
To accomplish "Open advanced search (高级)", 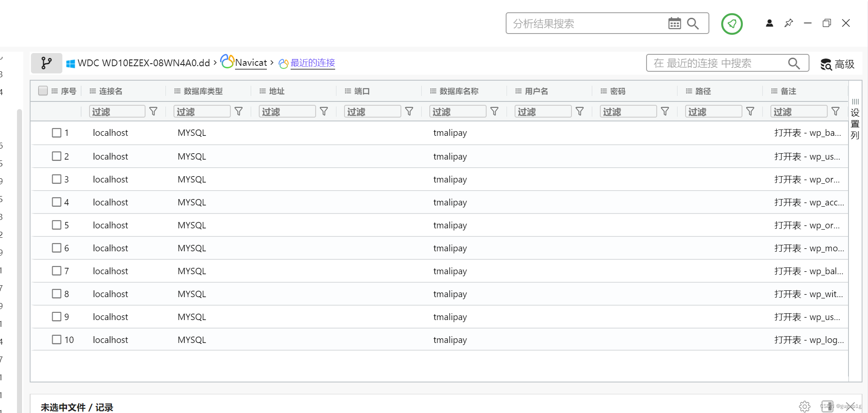I will click(837, 64).
